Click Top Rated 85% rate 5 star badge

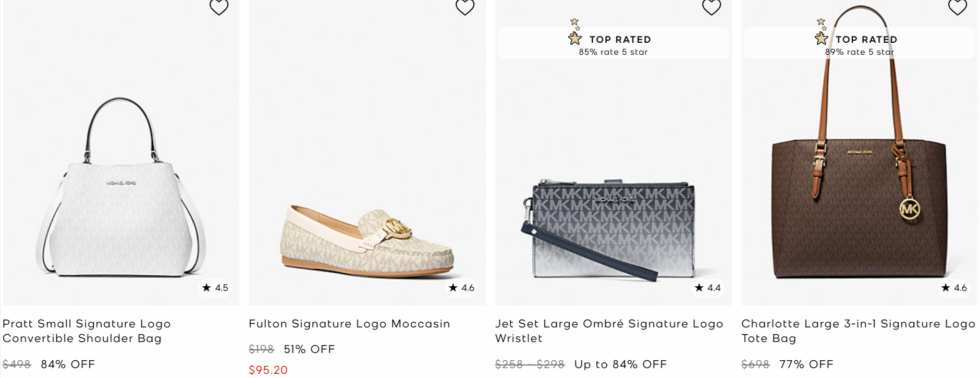[613, 44]
